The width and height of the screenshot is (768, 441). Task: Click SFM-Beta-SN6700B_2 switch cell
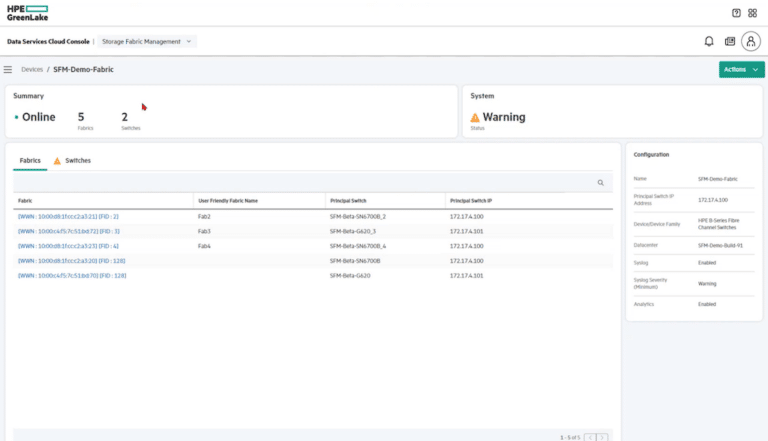[x=358, y=217]
